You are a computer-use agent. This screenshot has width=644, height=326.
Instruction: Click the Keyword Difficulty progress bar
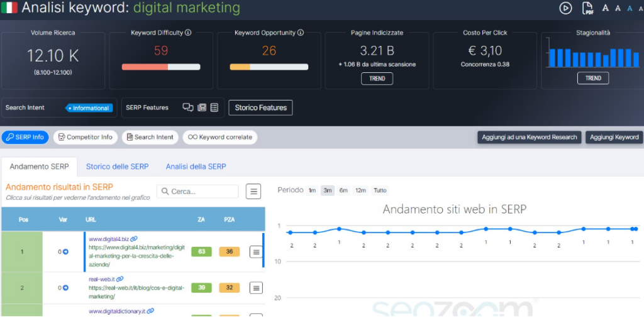point(161,67)
